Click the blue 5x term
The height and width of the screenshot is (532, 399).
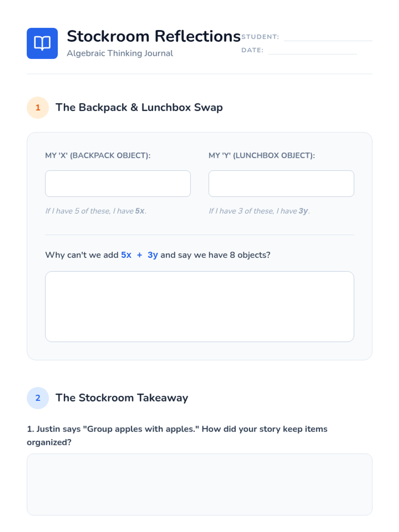coord(126,255)
